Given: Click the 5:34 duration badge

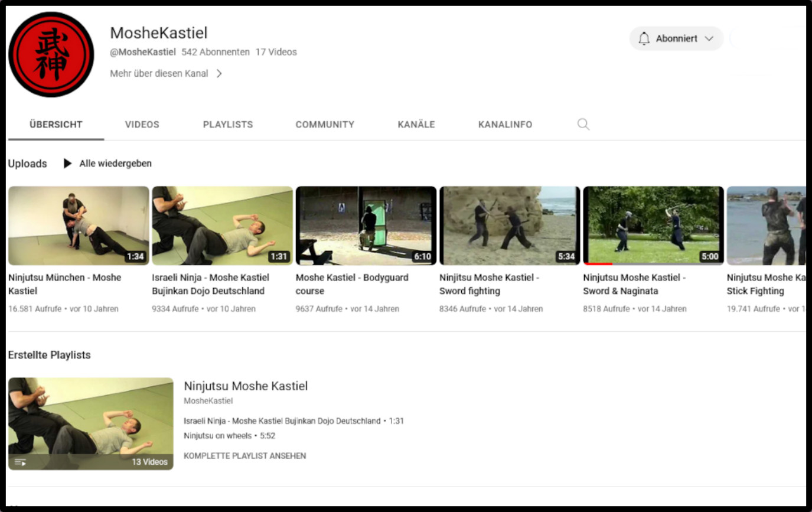Looking at the screenshot, I should click(566, 256).
